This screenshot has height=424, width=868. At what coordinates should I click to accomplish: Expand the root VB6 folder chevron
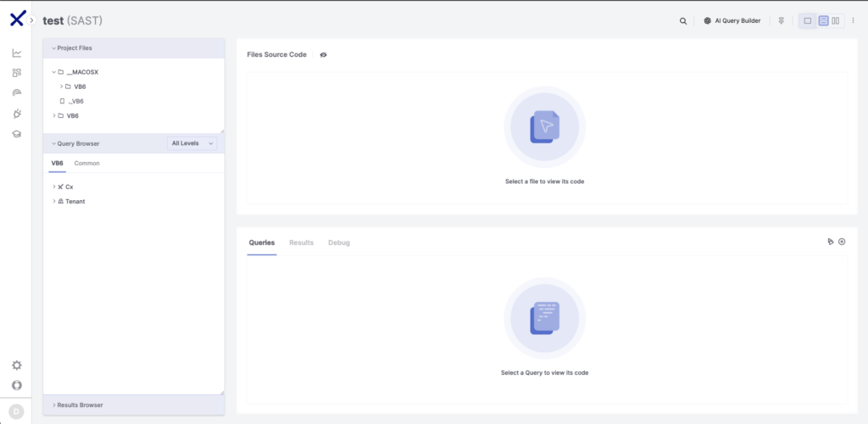coord(53,115)
